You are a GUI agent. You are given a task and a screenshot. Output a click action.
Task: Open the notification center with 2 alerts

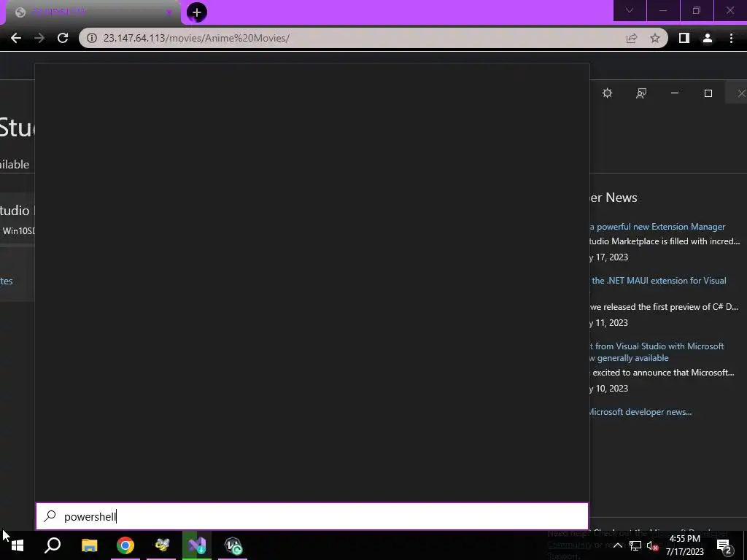click(x=724, y=545)
